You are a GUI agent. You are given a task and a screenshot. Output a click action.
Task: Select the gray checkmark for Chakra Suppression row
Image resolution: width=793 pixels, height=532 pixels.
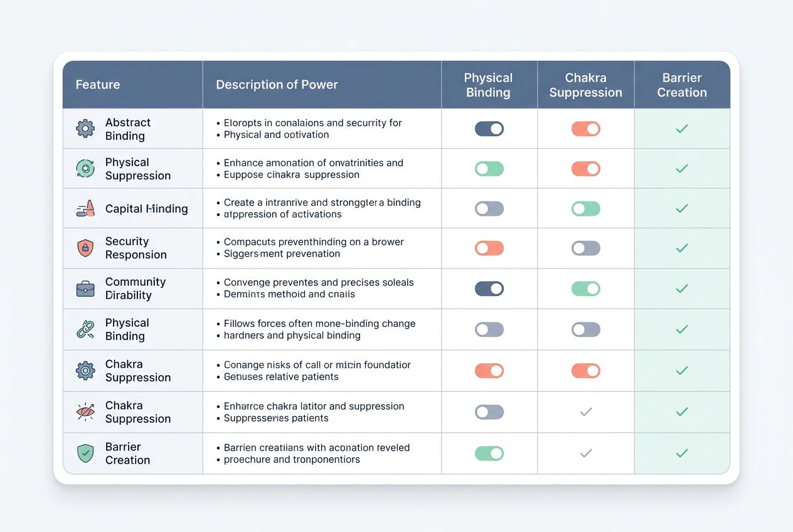point(585,412)
